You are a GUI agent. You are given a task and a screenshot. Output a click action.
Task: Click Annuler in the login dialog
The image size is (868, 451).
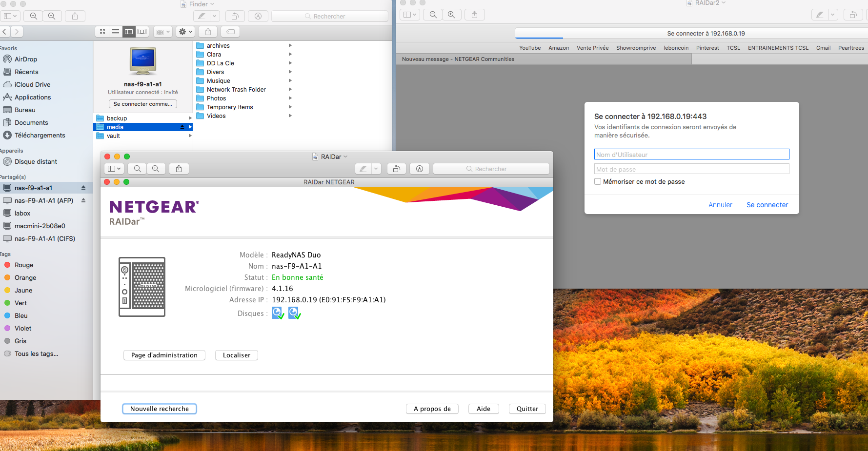pyautogui.click(x=720, y=205)
